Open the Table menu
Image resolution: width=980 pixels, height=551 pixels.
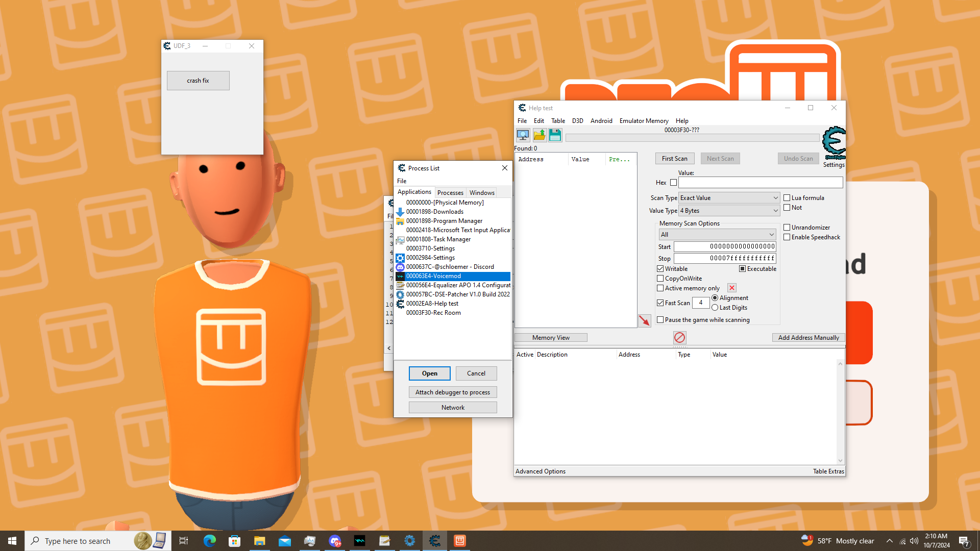558,121
